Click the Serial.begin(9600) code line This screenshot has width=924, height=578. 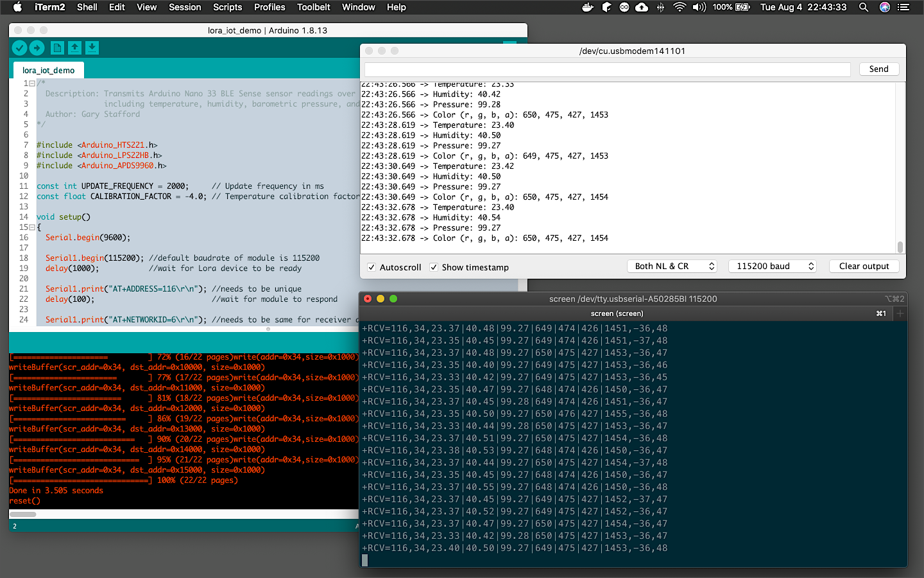click(x=88, y=238)
